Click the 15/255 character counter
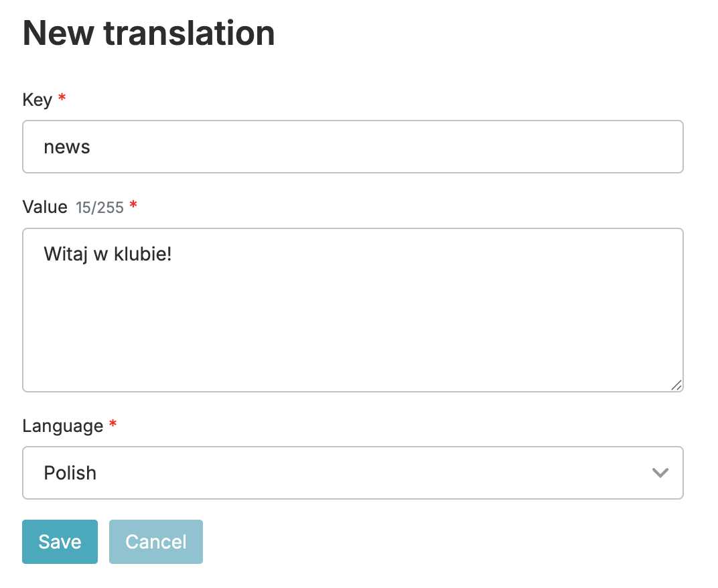The height and width of the screenshot is (588, 718). click(x=100, y=208)
